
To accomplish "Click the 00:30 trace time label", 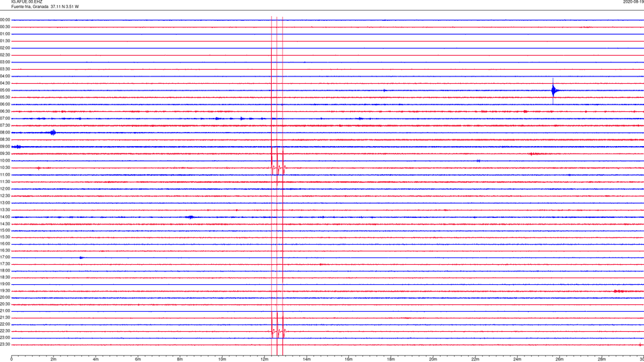I will tap(5, 27).
